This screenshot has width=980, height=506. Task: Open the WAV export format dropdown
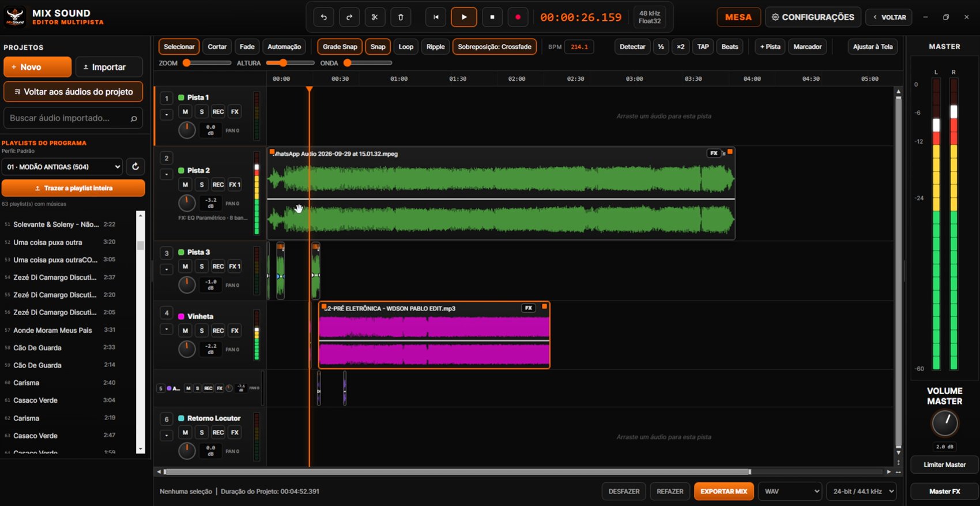[790, 492]
